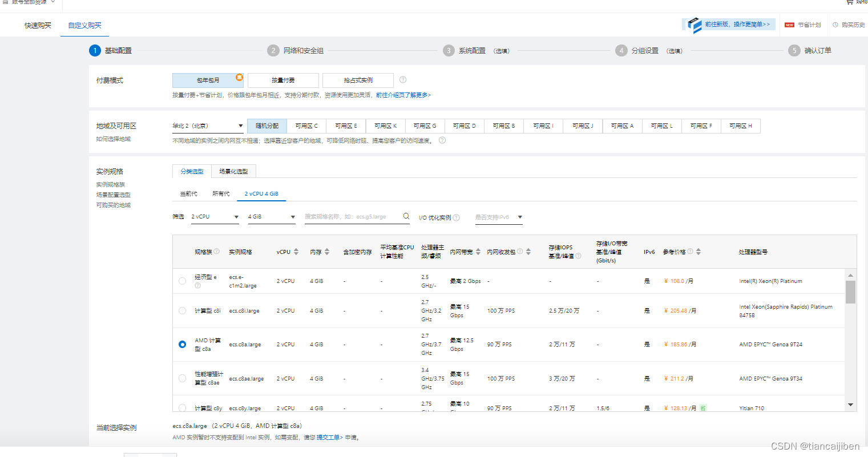This screenshot has height=457, width=868.
Task: Select 按量付费 billing mode
Action: tap(283, 80)
